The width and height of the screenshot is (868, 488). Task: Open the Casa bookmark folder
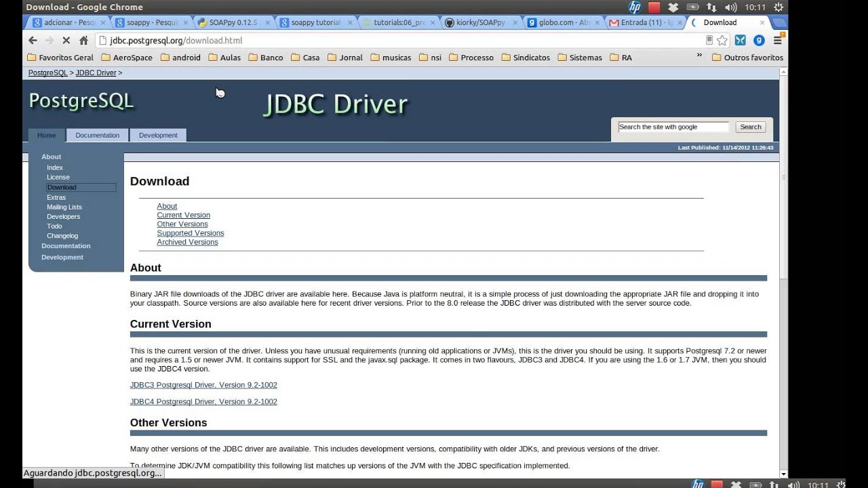(x=305, y=58)
